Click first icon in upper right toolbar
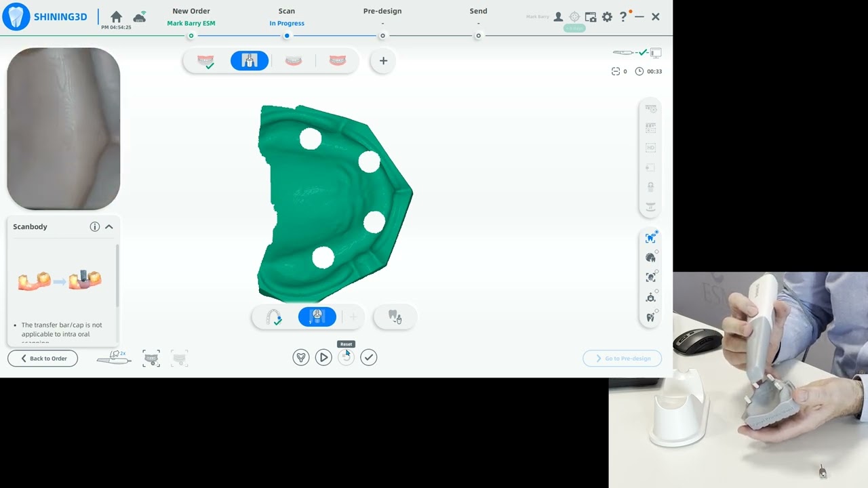 click(651, 108)
